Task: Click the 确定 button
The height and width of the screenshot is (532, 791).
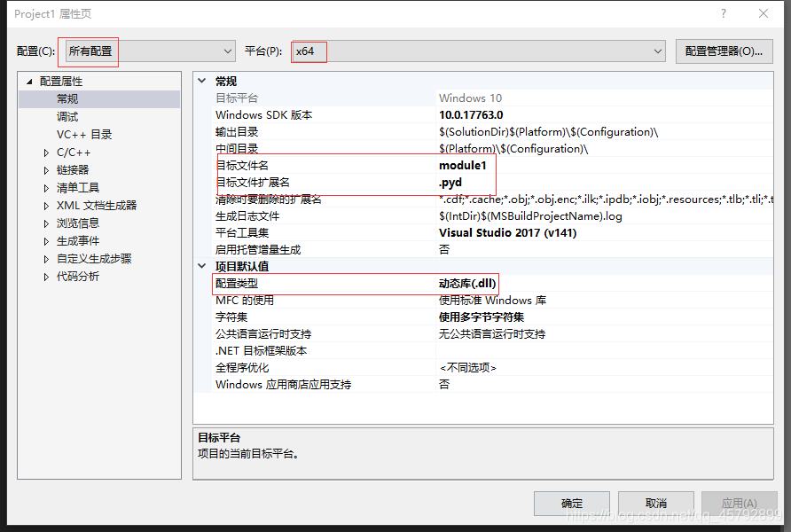Action: pyautogui.click(x=572, y=504)
